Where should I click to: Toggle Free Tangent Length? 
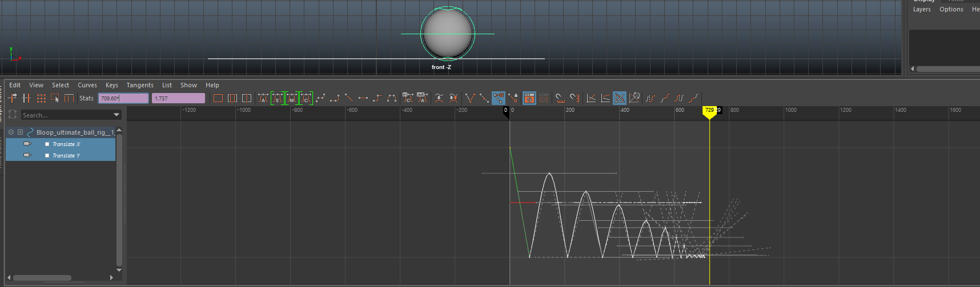click(499, 98)
